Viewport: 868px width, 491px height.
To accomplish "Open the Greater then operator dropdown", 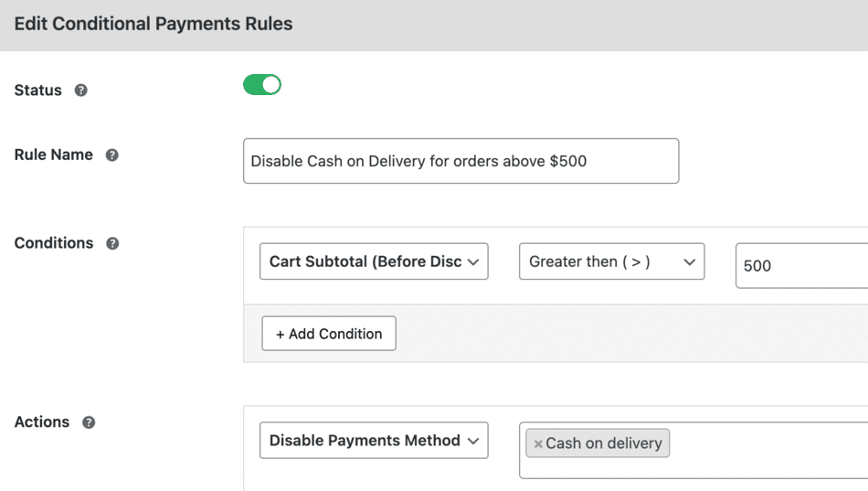I will [x=611, y=262].
